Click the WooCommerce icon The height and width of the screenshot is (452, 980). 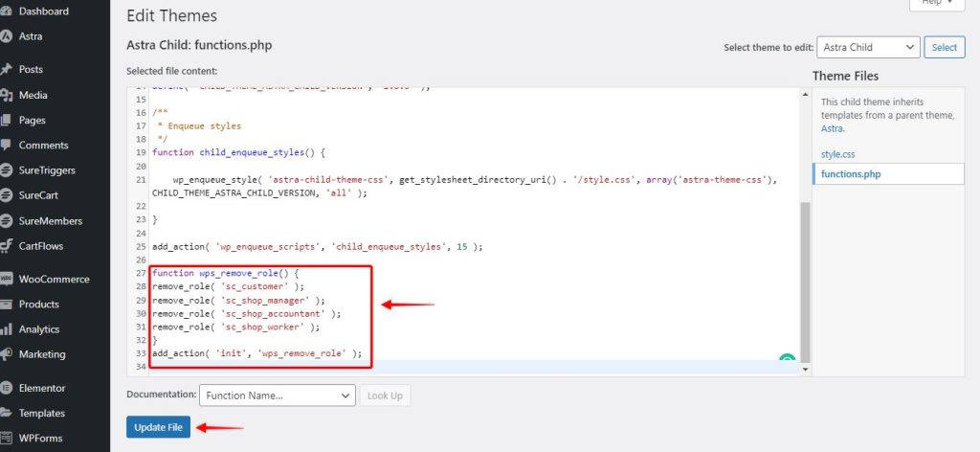point(6,279)
